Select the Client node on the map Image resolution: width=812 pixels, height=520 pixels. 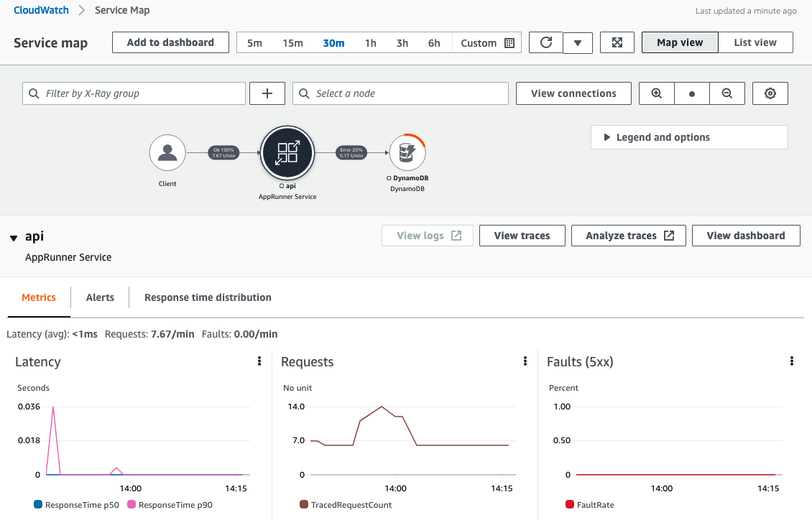coord(167,153)
